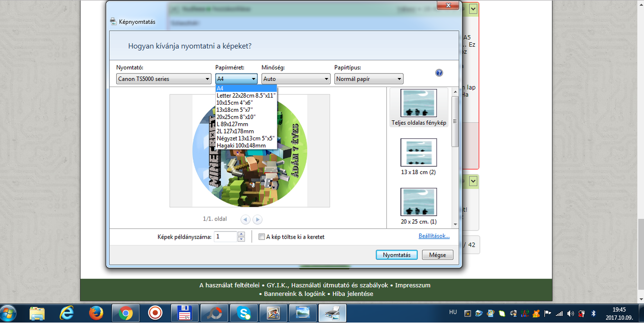Open 'Hiba jelentése' footer link

click(x=352, y=294)
